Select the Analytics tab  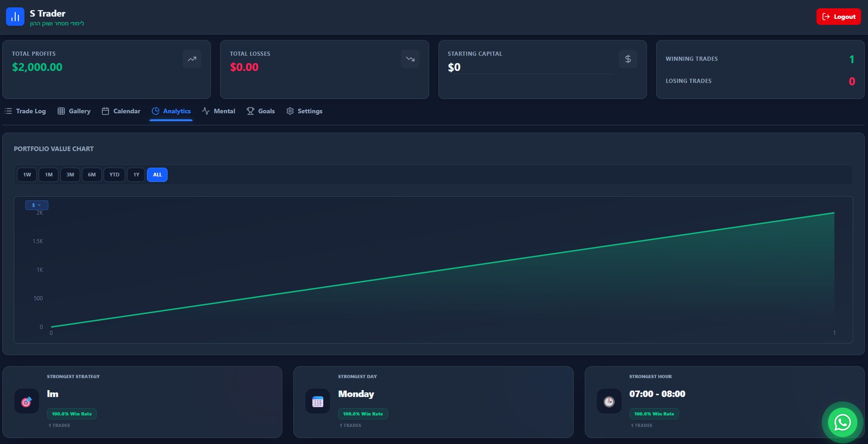171,111
